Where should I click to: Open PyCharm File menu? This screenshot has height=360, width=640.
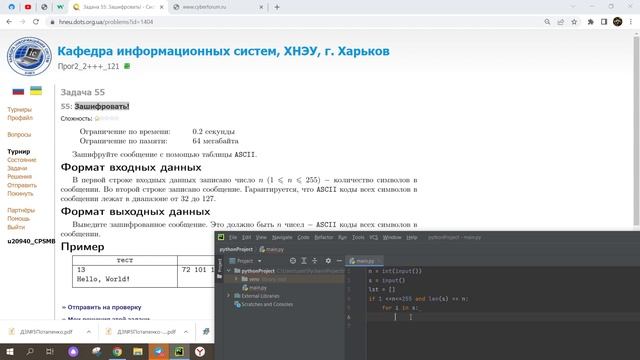[x=233, y=237]
